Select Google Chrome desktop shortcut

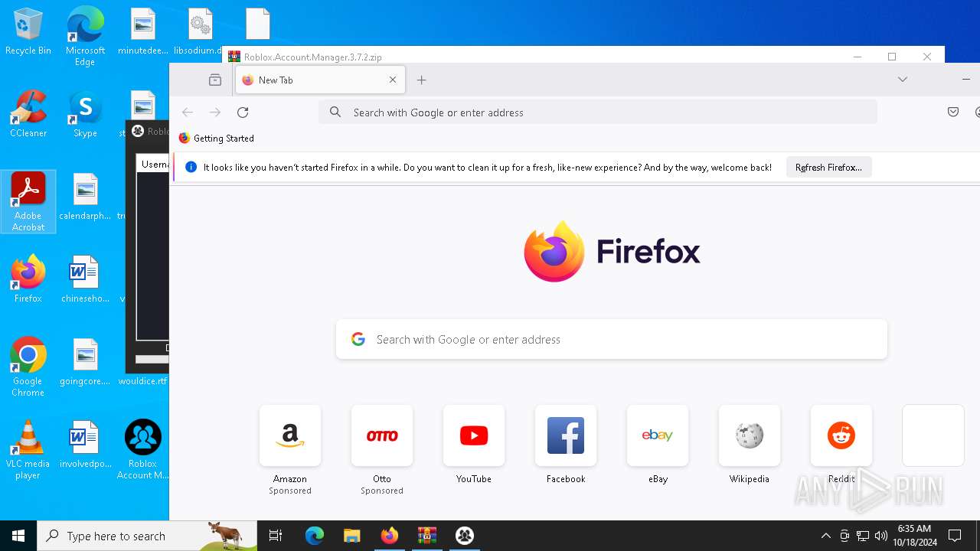pos(28,367)
